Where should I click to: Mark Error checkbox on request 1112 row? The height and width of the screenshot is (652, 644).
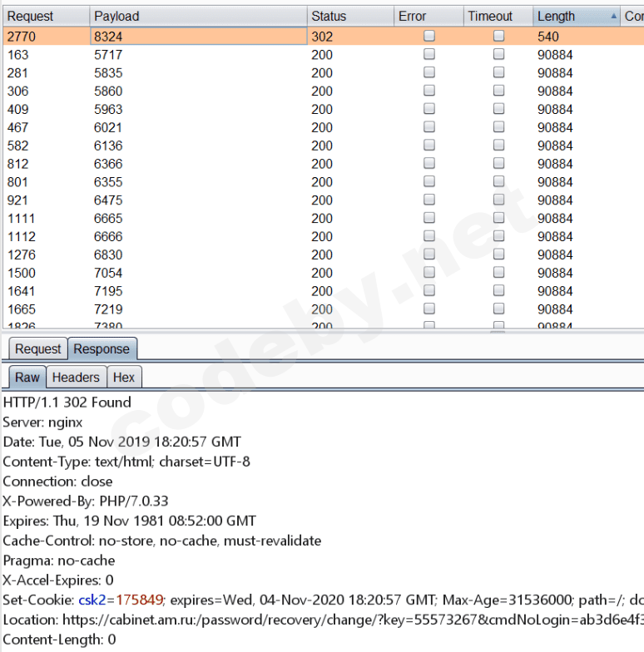429,236
